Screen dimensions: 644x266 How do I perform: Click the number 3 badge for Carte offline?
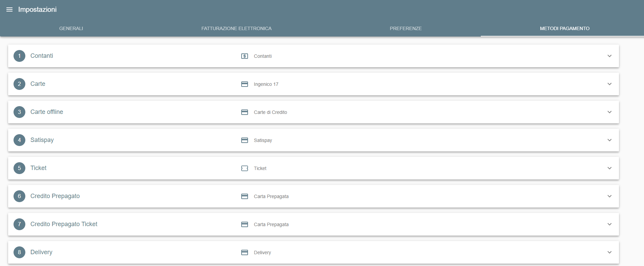pos(19,112)
